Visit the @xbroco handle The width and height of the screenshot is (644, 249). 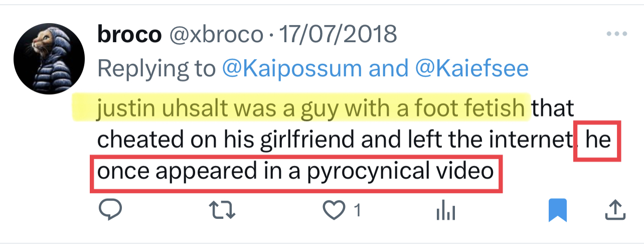216,34
